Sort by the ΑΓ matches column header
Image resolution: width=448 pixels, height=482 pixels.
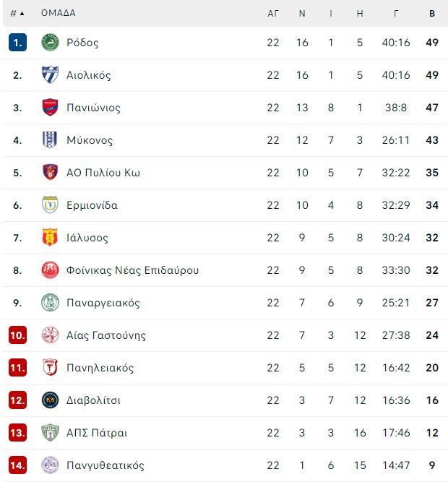(273, 13)
